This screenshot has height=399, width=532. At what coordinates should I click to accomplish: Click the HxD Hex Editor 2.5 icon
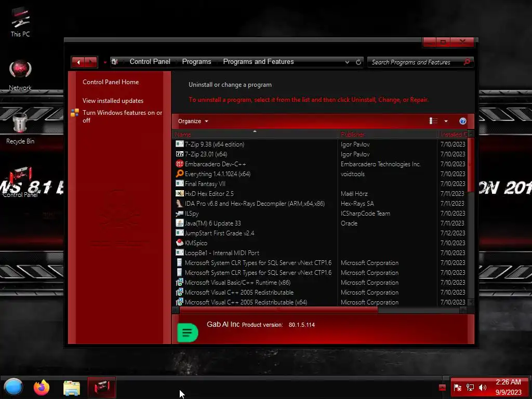tap(179, 193)
